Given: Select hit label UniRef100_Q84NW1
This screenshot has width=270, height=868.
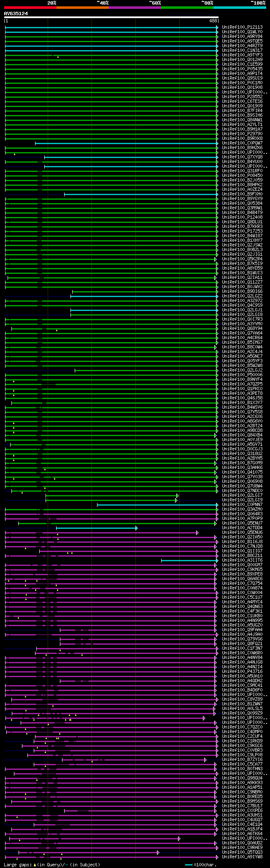Looking at the screenshot, I should [x=242, y=120].
